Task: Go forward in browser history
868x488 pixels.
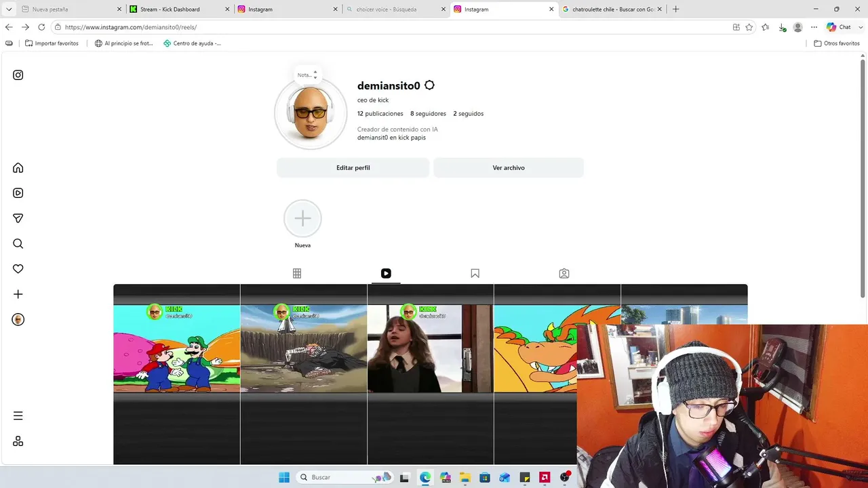Action: coord(25,27)
